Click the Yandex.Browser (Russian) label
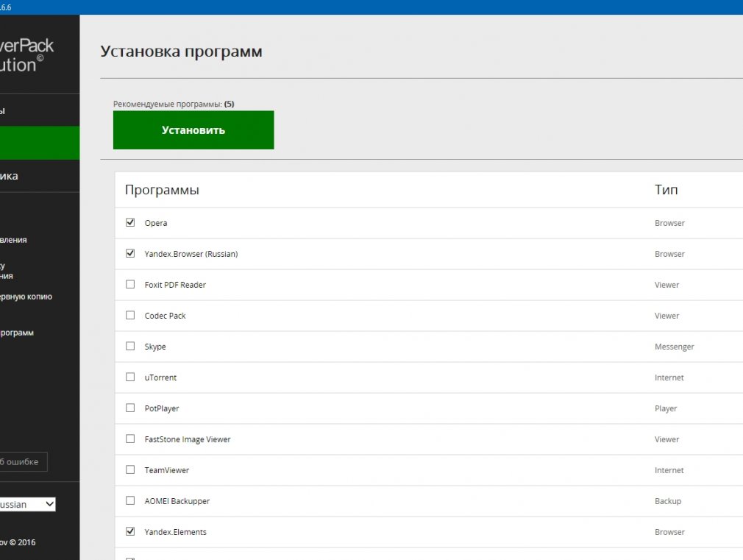 (191, 254)
